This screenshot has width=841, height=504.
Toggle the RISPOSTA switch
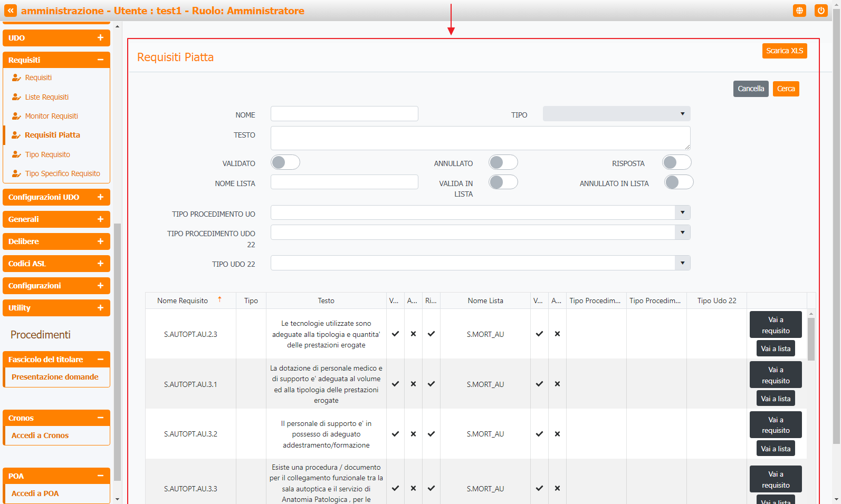pos(676,162)
